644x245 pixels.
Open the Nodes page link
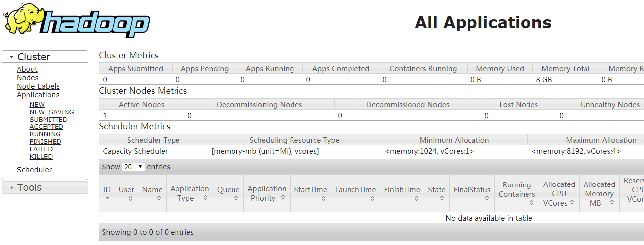tap(28, 78)
